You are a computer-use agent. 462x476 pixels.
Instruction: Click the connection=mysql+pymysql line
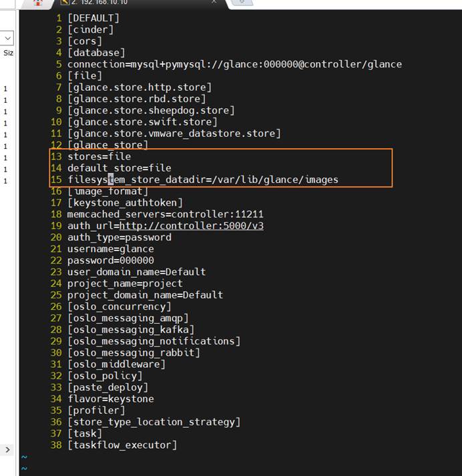point(234,64)
